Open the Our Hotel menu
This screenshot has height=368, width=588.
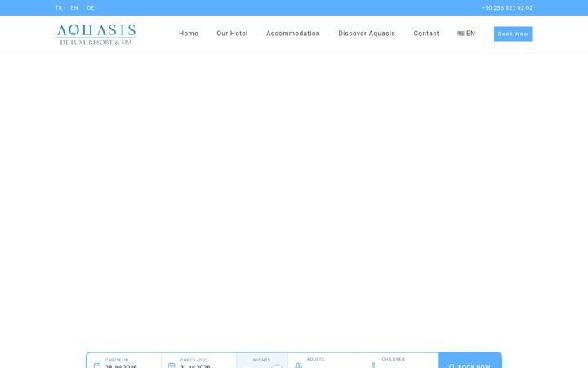tap(232, 34)
